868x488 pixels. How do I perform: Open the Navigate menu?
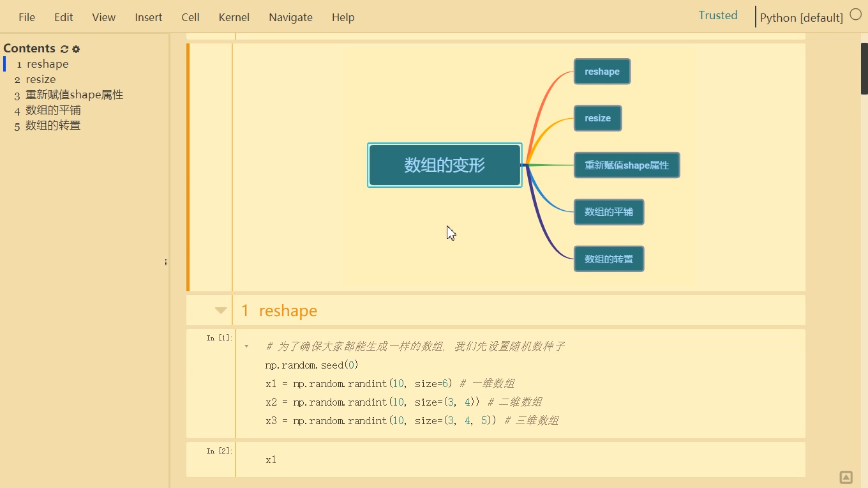point(291,17)
